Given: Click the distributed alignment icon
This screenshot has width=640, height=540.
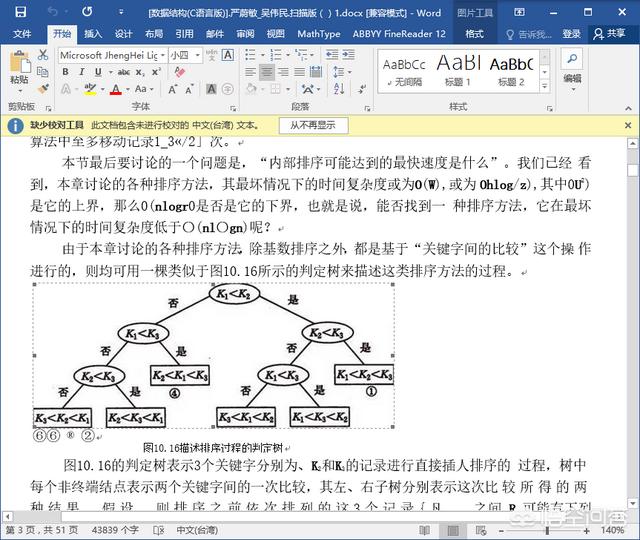Looking at the screenshot, I should [316, 72].
